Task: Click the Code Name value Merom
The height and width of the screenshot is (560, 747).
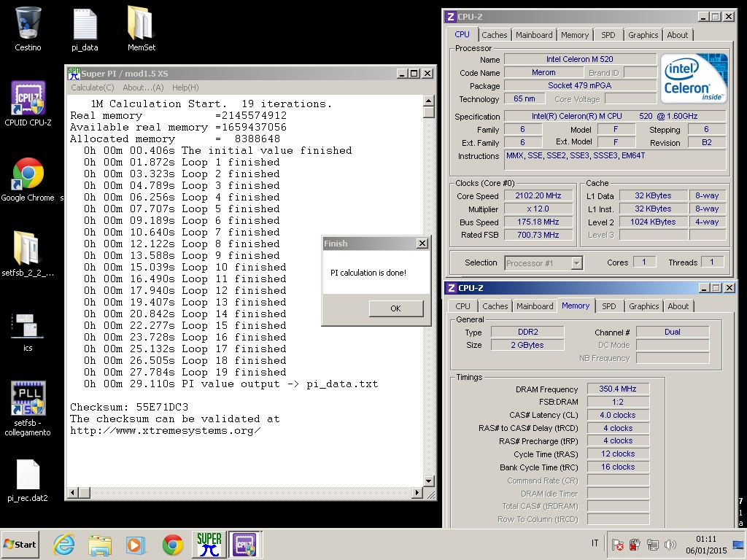Action: (x=543, y=72)
